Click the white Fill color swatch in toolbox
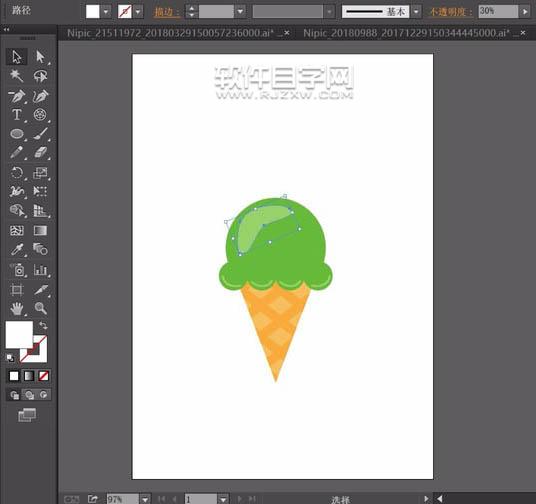The image size is (536, 504). [19, 334]
